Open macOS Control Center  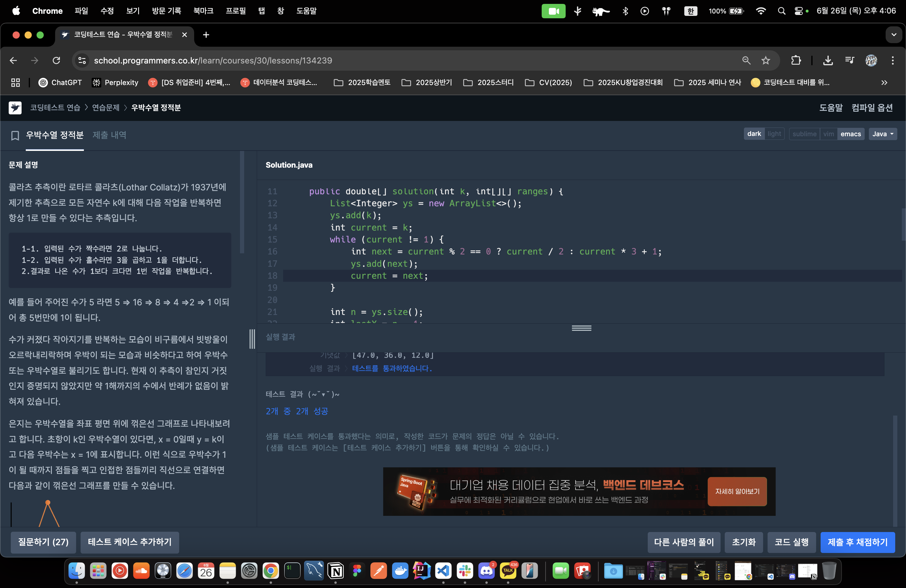click(799, 11)
